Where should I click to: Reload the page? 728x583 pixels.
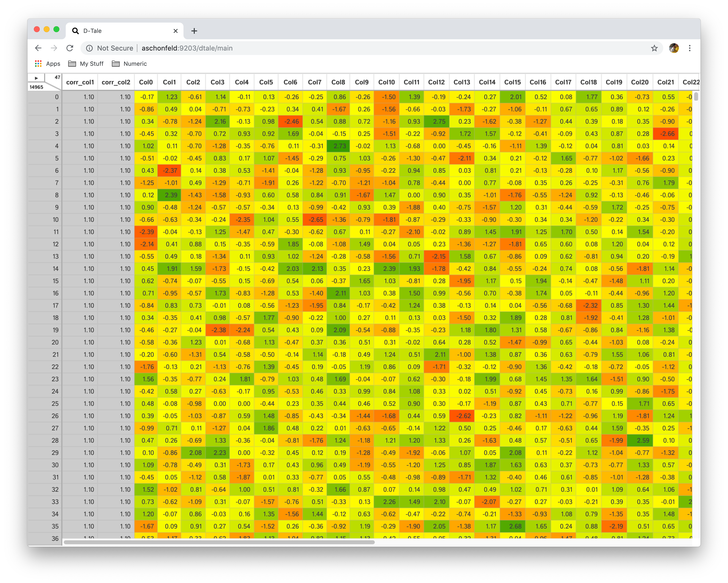point(70,48)
